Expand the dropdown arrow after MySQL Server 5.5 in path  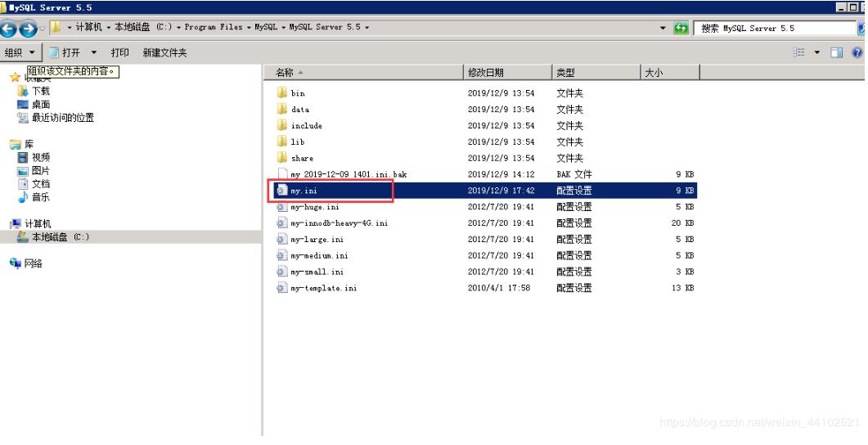367,27
